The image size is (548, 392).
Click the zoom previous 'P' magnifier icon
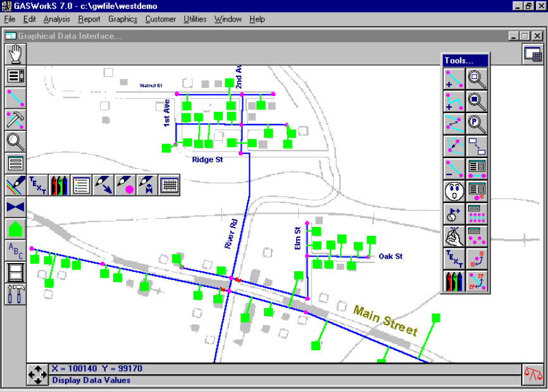(x=476, y=123)
